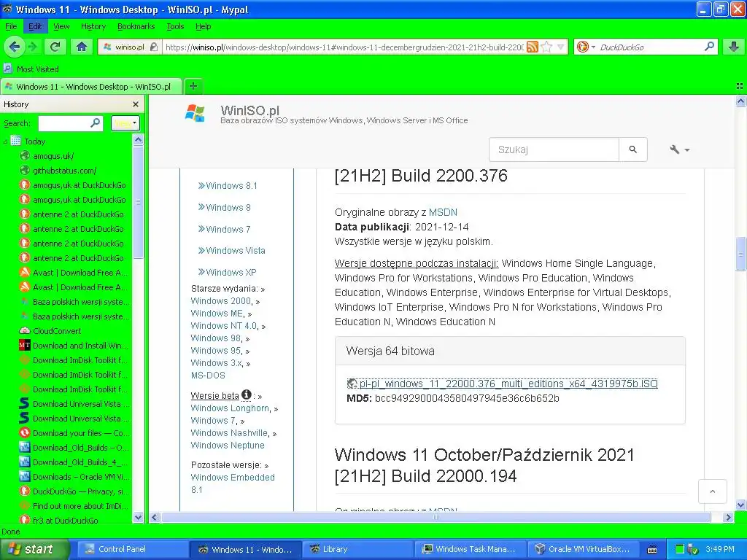Click the list all tabs icon
Image resolution: width=747 pixels, height=560 pixels.
pyautogui.click(x=740, y=86)
